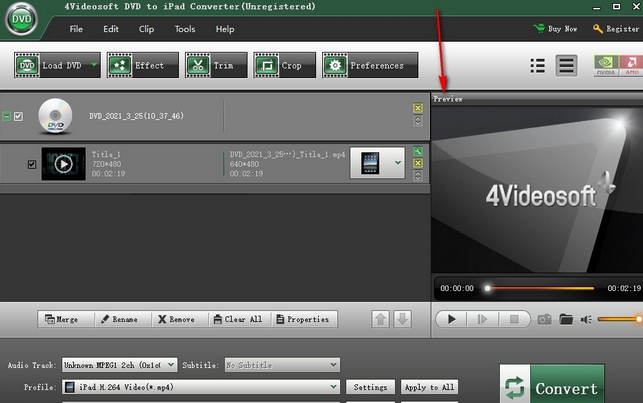Uncheck the Title_1 checkbox

click(32, 164)
